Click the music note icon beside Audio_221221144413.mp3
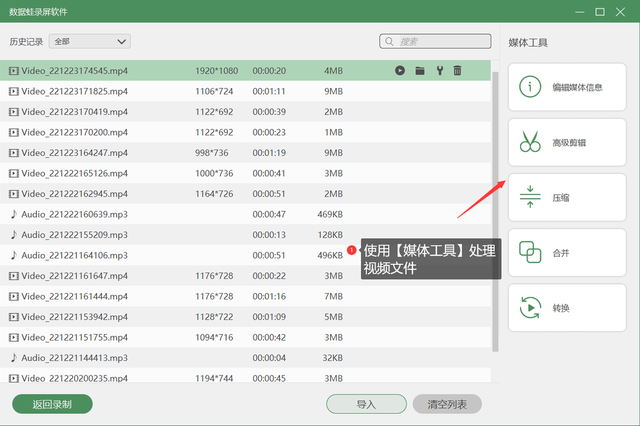The height and width of the screenshot is (426, 640). coord(14,357)
